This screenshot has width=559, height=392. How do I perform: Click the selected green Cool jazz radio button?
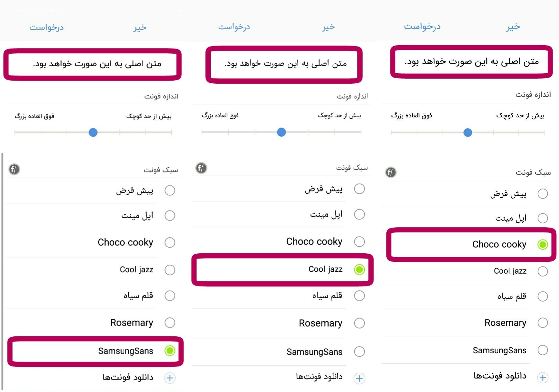point(359,270)
